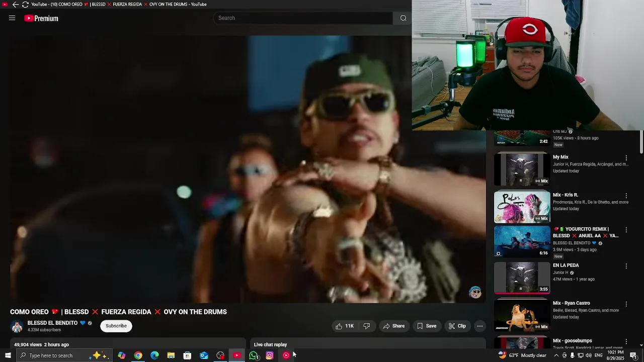Open OBS Studio from taskbar

coord(220,355)
